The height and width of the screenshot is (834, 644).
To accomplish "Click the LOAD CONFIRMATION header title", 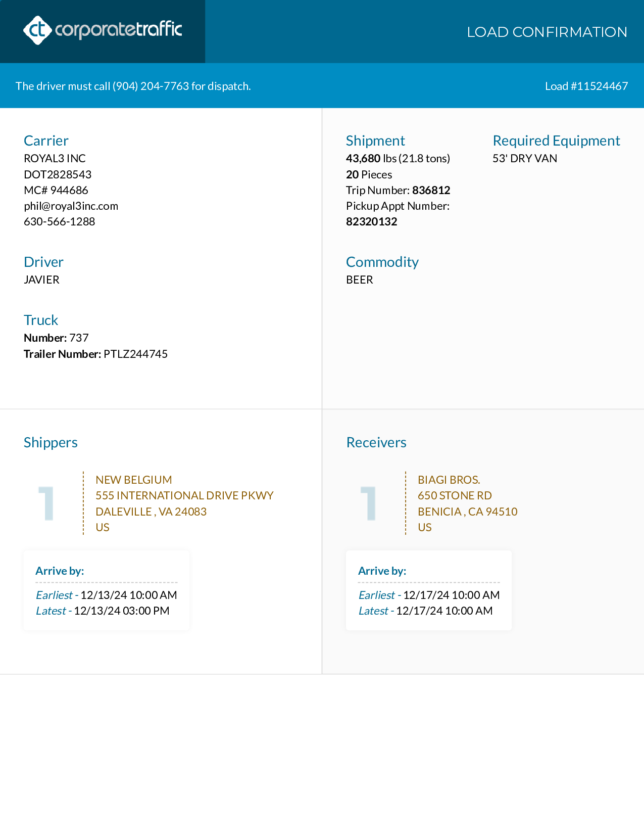I will click(547, 32).
